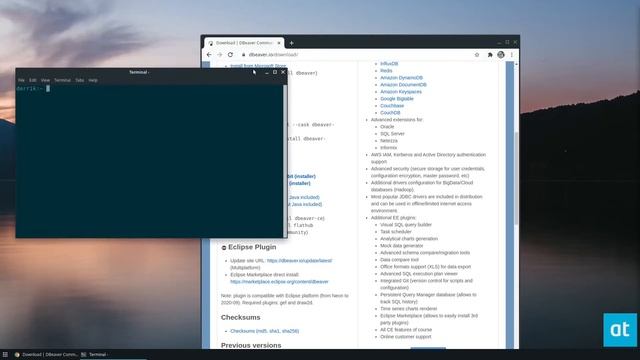Click the 'SQL Server' list item
Image resolution: width=640 pixels, height=360 pixels.
[392, 133]
